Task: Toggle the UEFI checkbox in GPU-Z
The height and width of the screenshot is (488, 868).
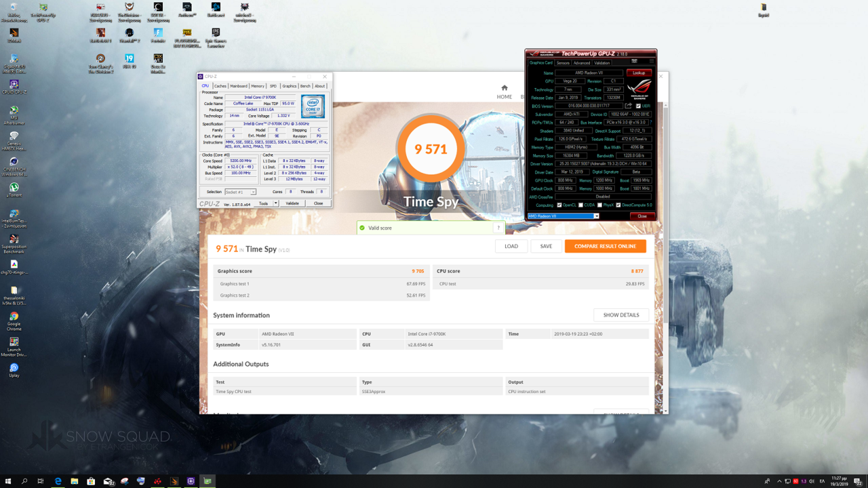Action: coord(638,106)
